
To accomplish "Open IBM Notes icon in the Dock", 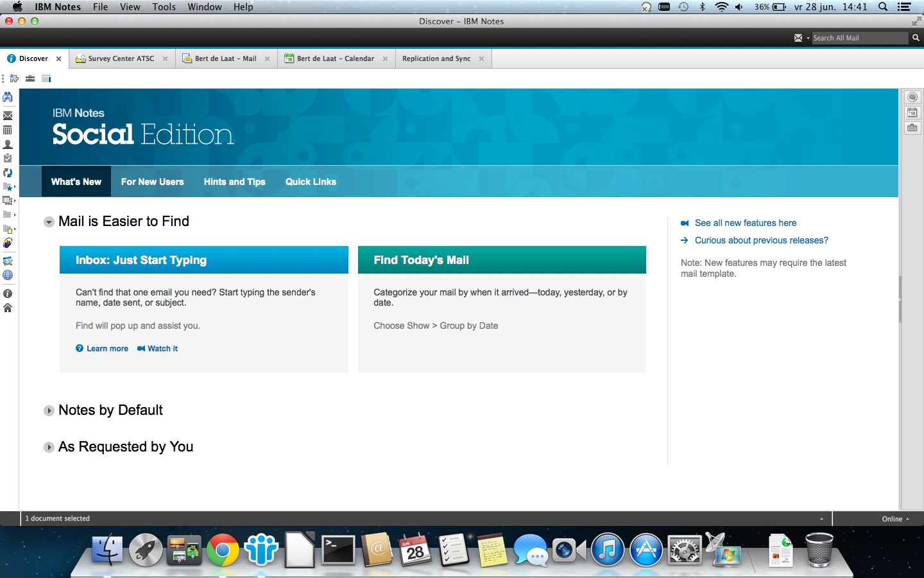I will pos(261,550).
